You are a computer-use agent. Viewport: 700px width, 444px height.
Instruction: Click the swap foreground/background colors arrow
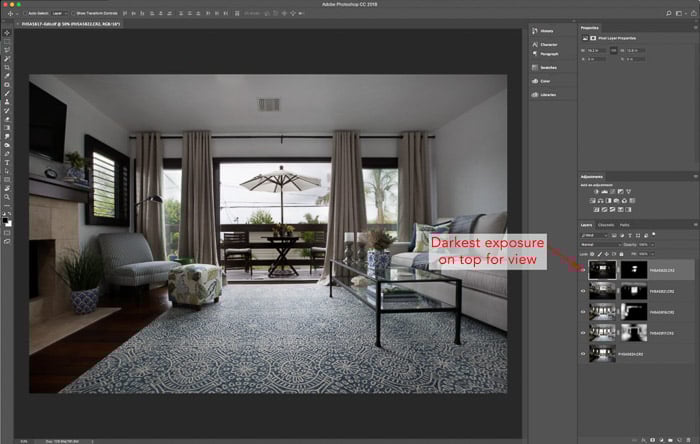[11, 213]
